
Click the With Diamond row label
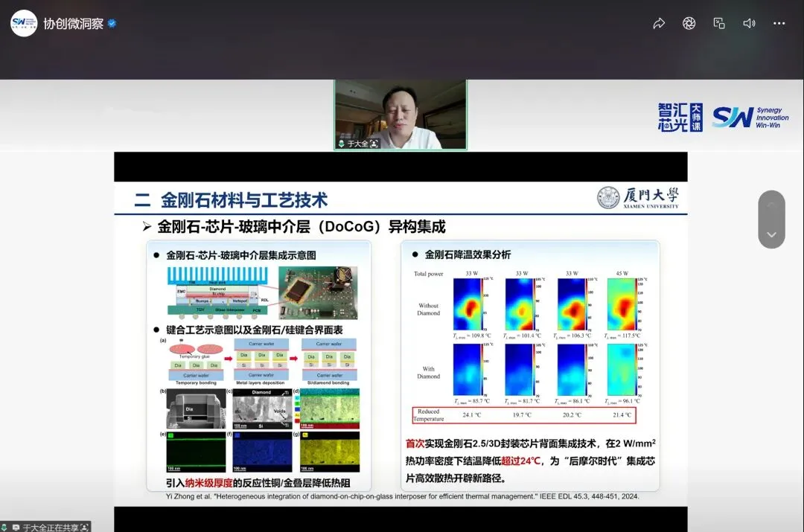coord(429,373)
